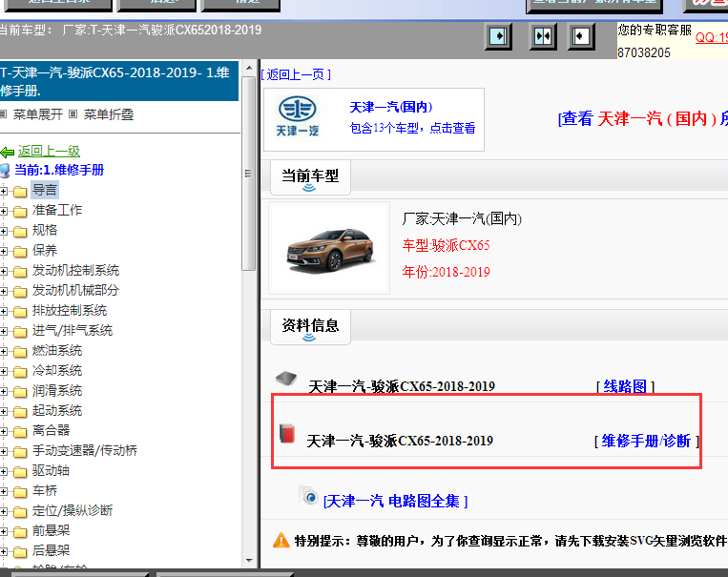Click the 天津一汽 brand logo
The image size is (728, 577).
click(297, 118)
